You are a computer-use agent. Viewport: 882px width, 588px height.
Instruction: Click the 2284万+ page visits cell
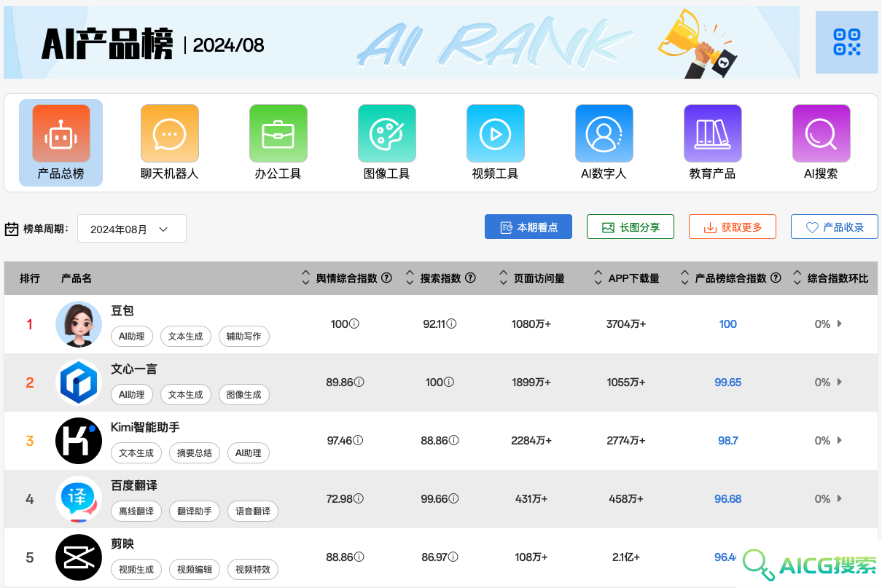click(x=531, y=440)
